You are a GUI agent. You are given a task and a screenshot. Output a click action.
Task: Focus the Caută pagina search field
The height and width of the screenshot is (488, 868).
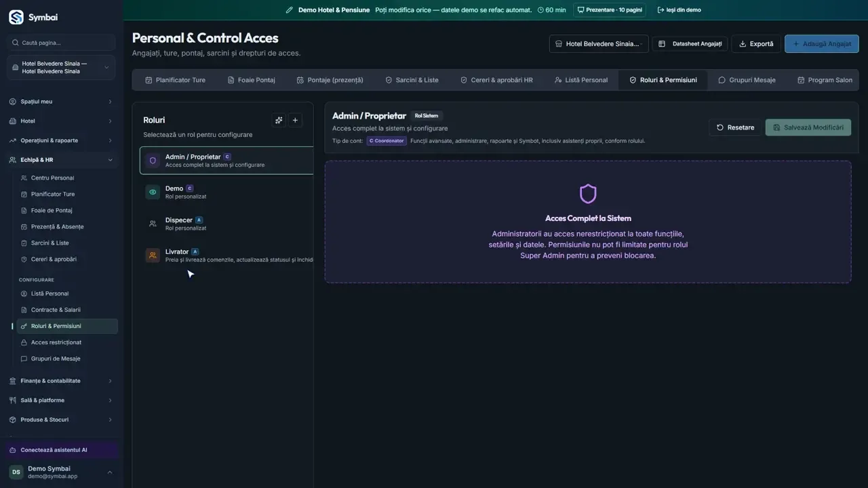(62, 43)
